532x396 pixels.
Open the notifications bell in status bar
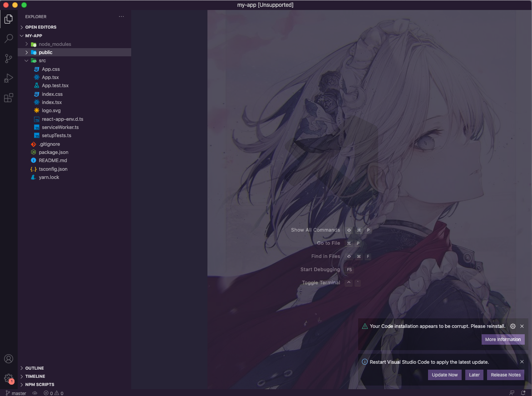click(x=523, y=393)
